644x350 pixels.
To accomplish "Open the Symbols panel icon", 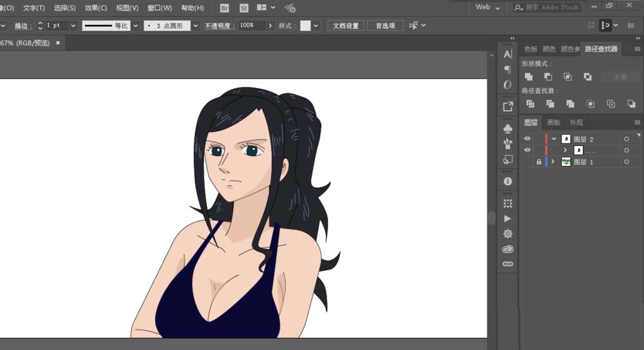I will [x=507, y=129].
